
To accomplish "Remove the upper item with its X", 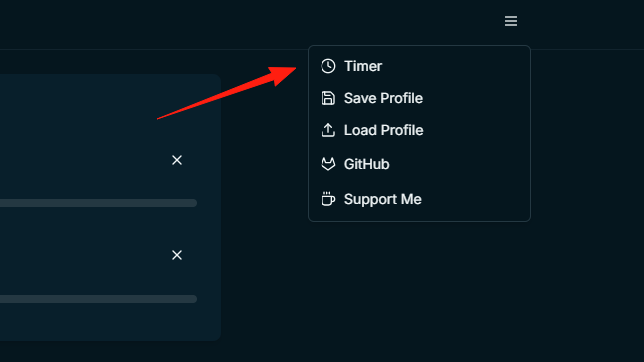I will [177, 160].
